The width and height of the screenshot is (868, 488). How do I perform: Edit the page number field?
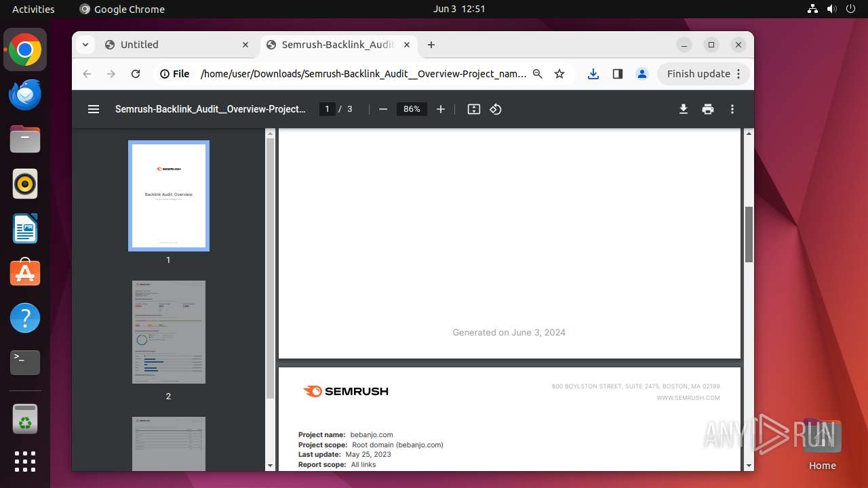pyautogui.click(x=328, y=109)
